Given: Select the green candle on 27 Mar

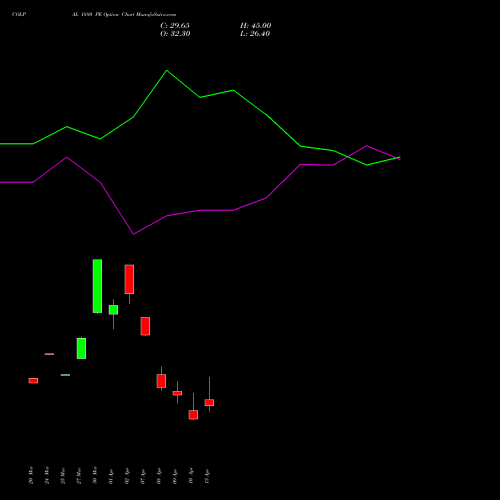Looking at the screenshot, I should pyautogui.click(x=81, y=348).
